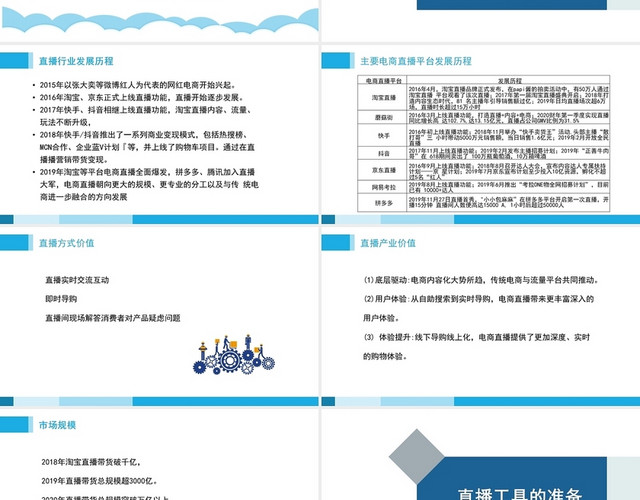Select the 蘑菇街 table cell
Image resolution: width=640 pixels, height=500 pixels.
382,117
